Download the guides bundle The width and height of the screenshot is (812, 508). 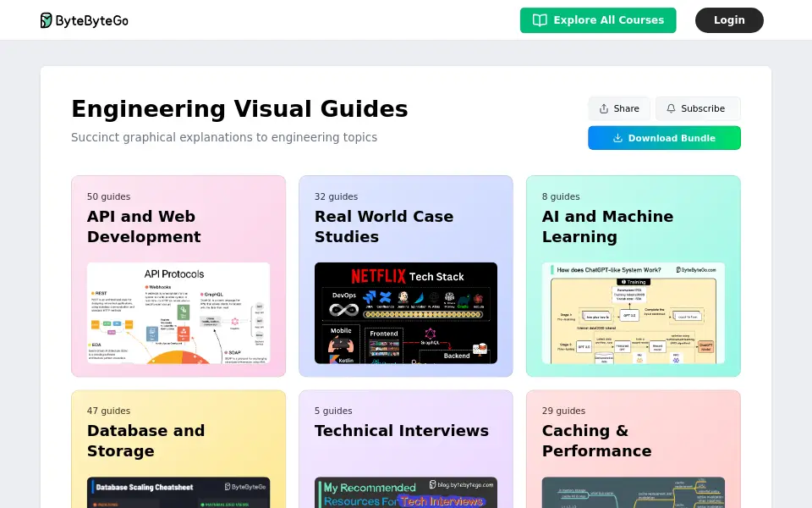click(665, 138)
